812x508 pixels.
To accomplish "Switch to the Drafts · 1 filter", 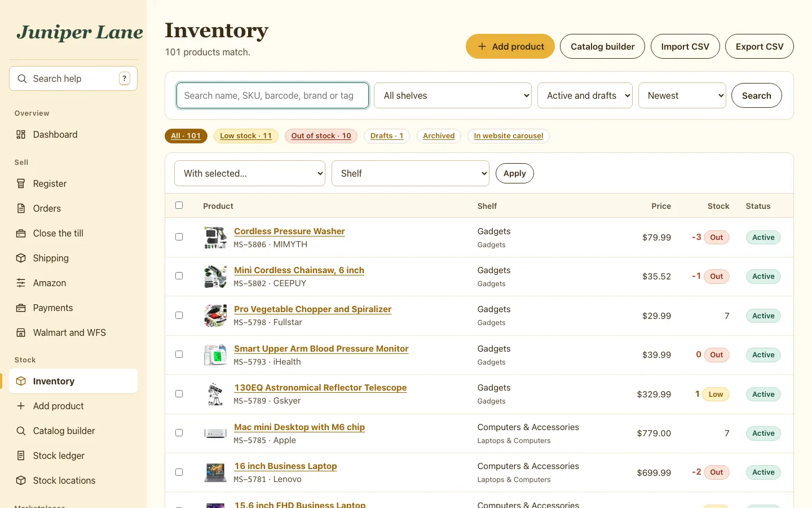I will (x=387, y=136).
